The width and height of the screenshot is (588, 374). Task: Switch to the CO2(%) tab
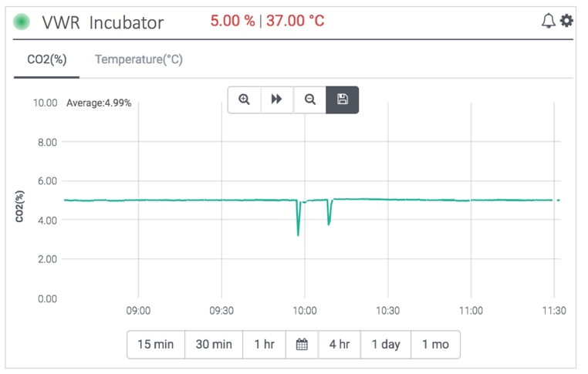tap(47, 59)
